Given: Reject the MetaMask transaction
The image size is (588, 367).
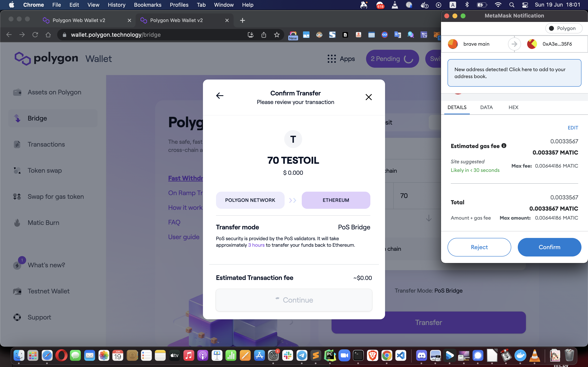Looking at the screenshot, I should 479,247.
